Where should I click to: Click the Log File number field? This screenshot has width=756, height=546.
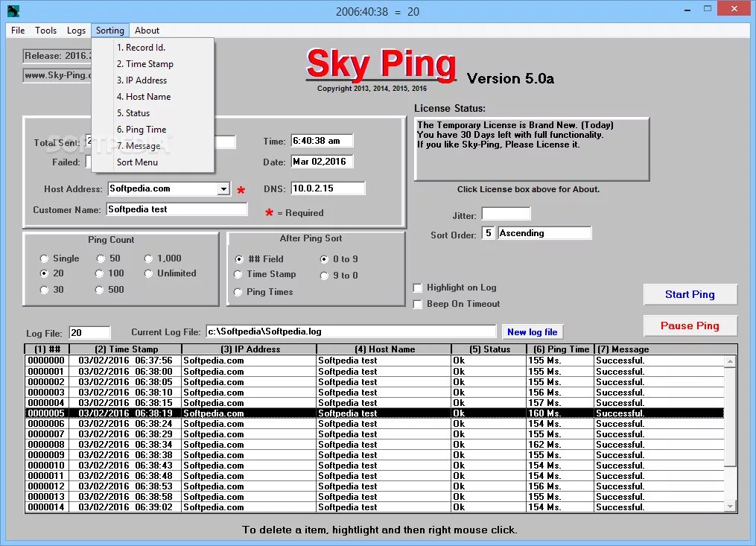[90, 333]
